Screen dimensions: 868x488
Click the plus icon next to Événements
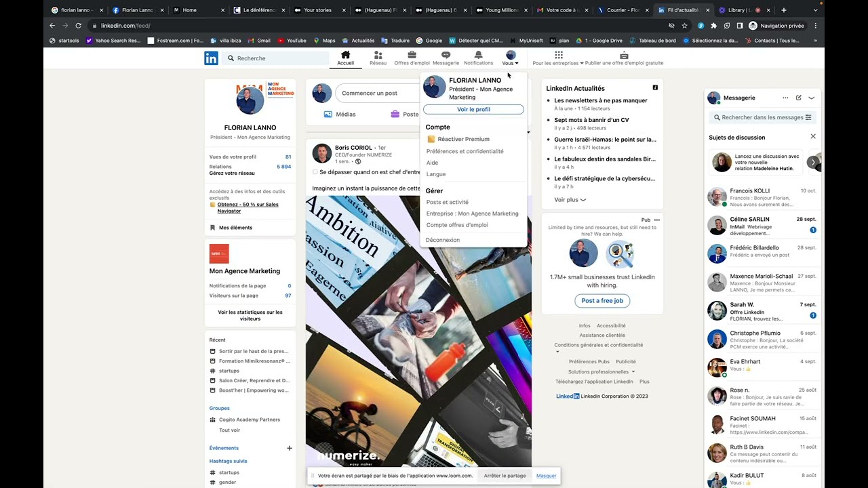tap(290, 448)
